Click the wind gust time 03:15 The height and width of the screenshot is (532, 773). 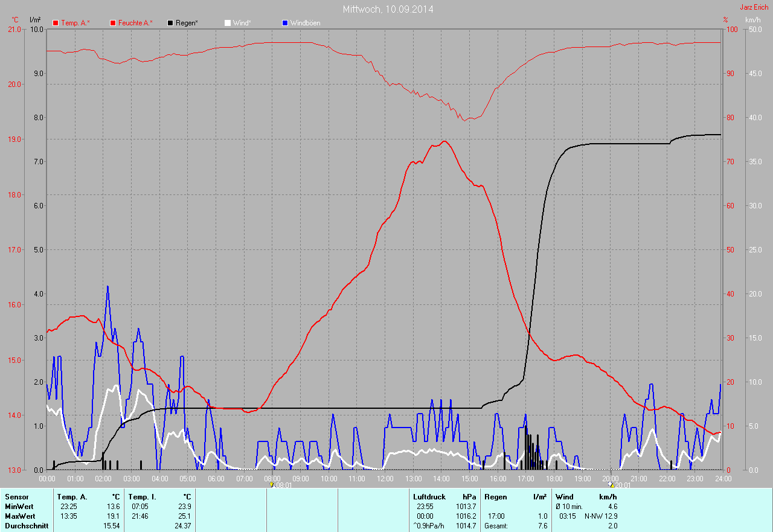tap(568, 516)
